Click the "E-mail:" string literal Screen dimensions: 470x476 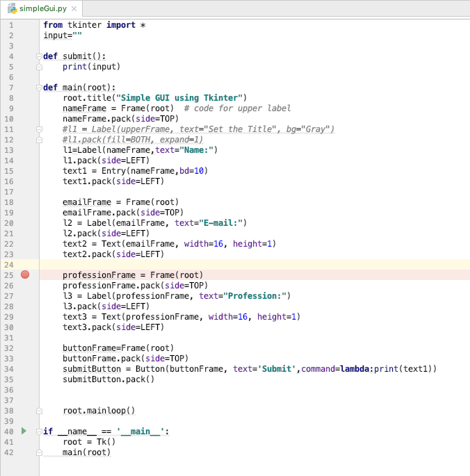(220, 223)
